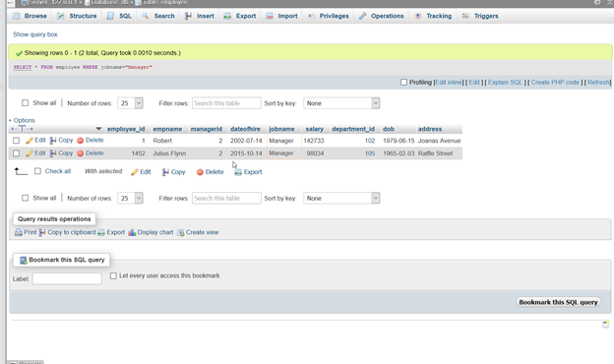This screenshot has width=614, height=364.
Task: Click With selected Copy icon
Action: pos(165,172)
